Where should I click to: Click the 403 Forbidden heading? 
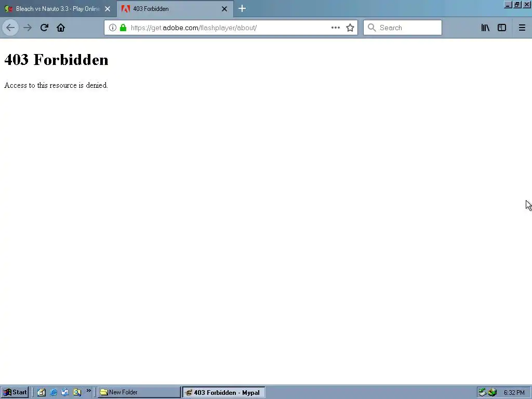(x=56, y=60)
